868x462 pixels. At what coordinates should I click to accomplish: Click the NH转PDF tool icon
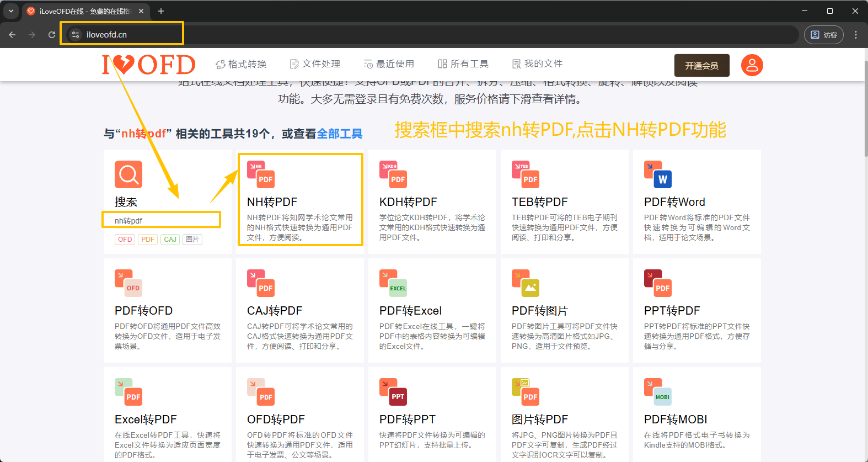[x=261, y=174]
